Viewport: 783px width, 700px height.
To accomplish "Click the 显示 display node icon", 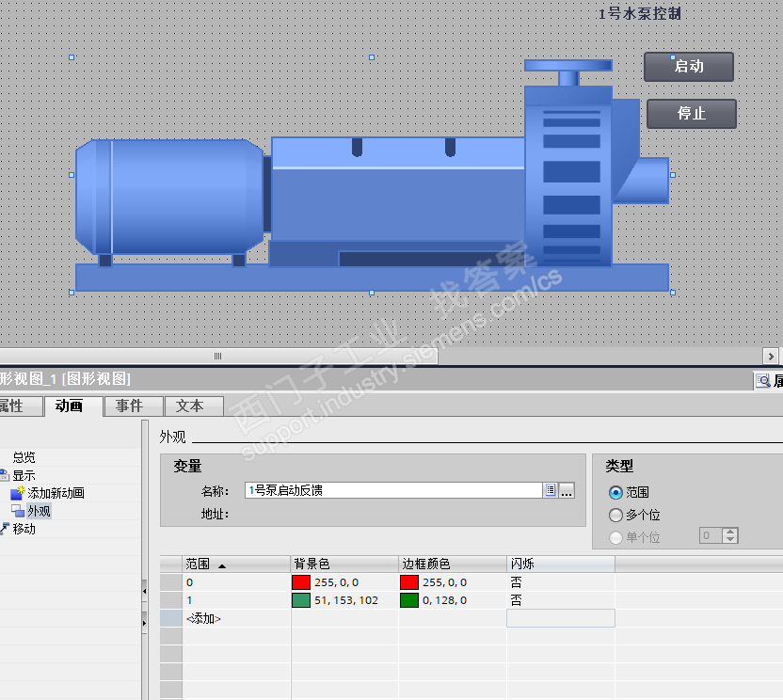I will (4, 475).
